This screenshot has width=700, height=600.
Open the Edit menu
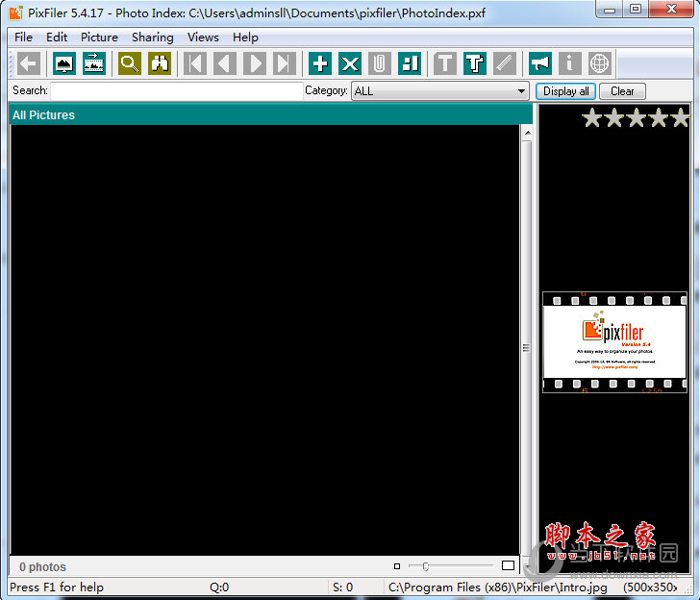(57, 37)
